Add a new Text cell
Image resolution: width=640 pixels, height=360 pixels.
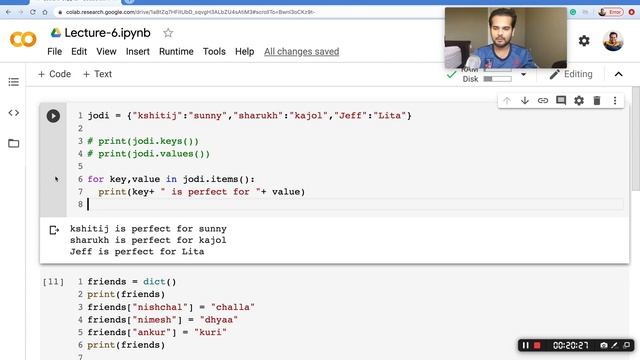coord(97,74)
